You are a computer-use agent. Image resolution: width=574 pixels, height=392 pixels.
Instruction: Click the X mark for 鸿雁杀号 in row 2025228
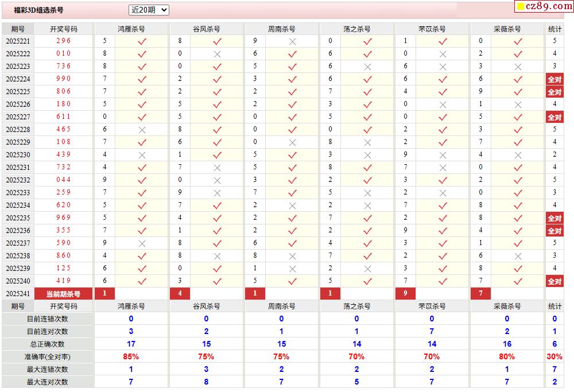pos(142,130)
